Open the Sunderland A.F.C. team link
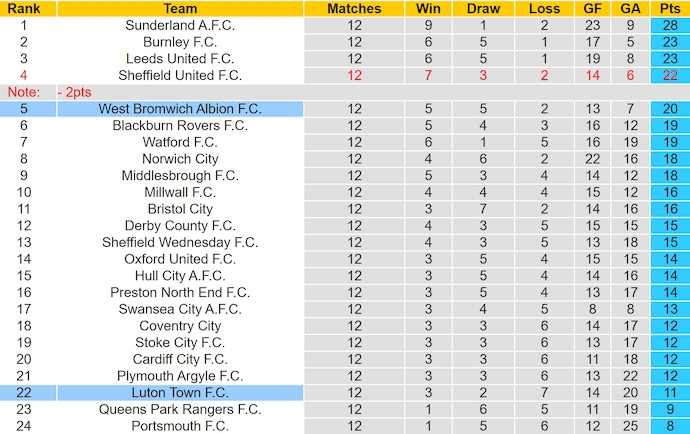690x434 pixels. coord(180,25)
